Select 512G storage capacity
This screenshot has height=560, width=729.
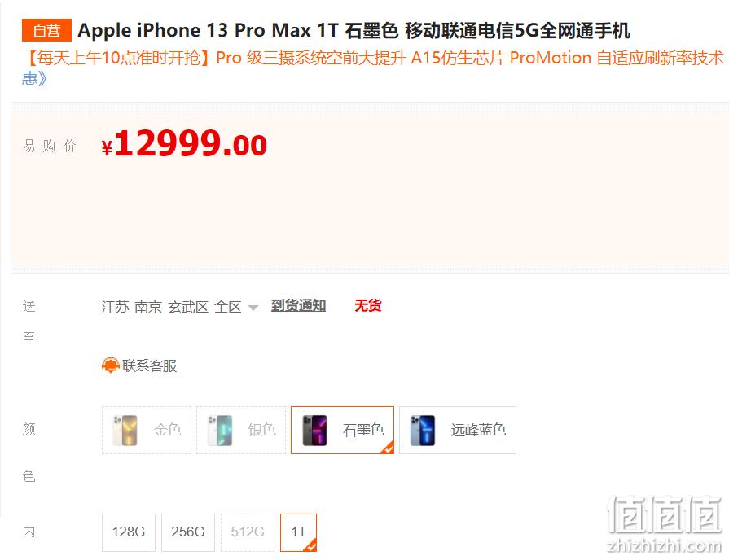tap(248, 532)
